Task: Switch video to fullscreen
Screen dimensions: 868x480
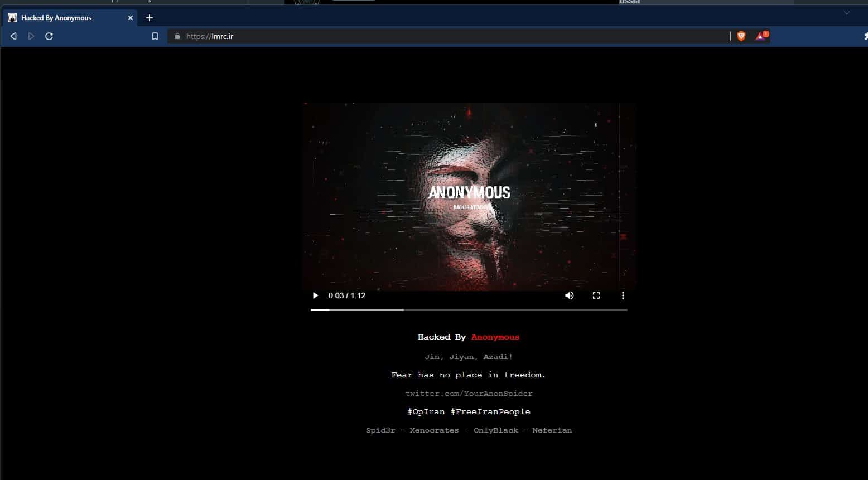Action: click(x=596, y=295)
